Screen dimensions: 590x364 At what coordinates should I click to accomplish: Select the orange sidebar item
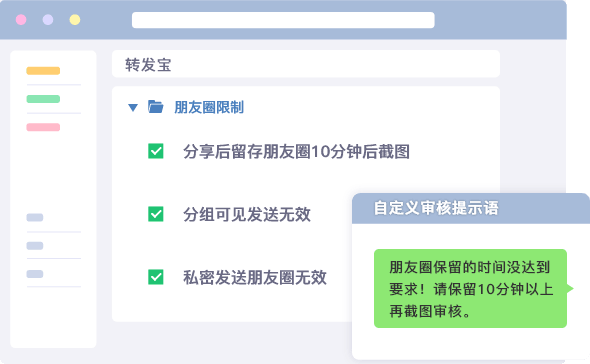[43, 70]
